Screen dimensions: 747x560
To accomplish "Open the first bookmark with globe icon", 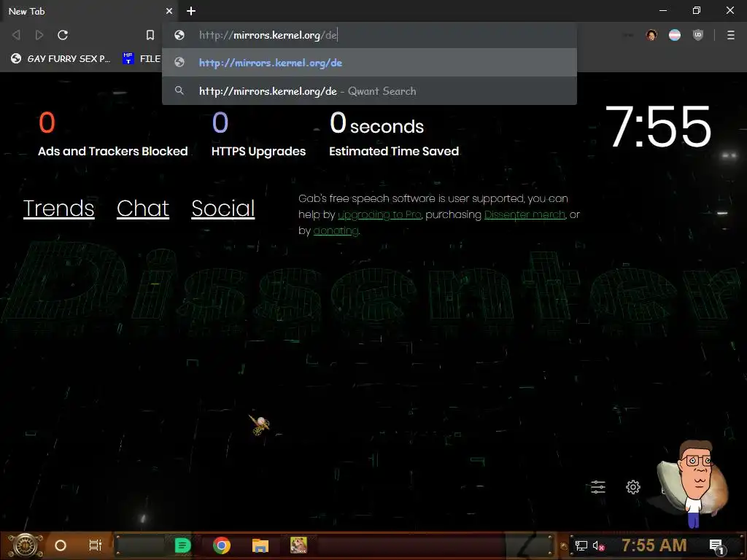I will coord(61,58).
